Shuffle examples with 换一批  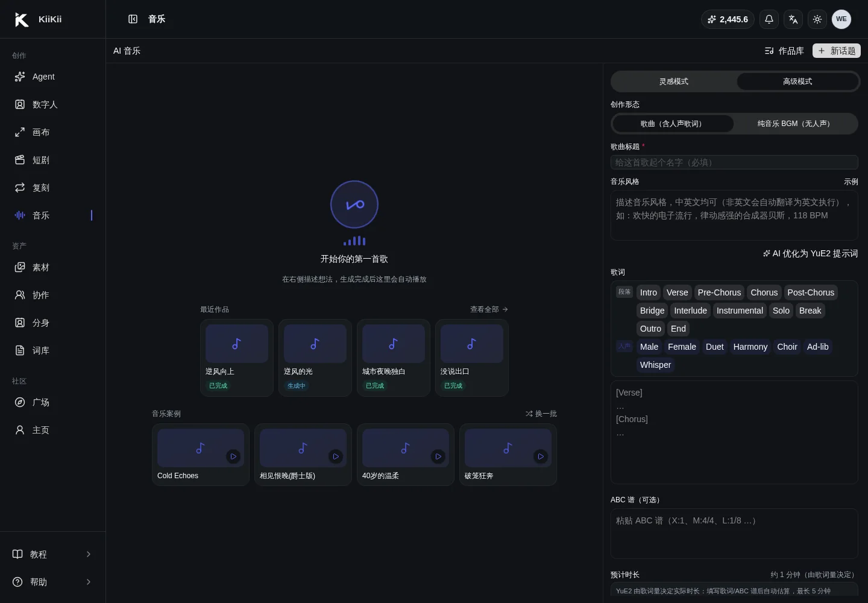point(541,414)
